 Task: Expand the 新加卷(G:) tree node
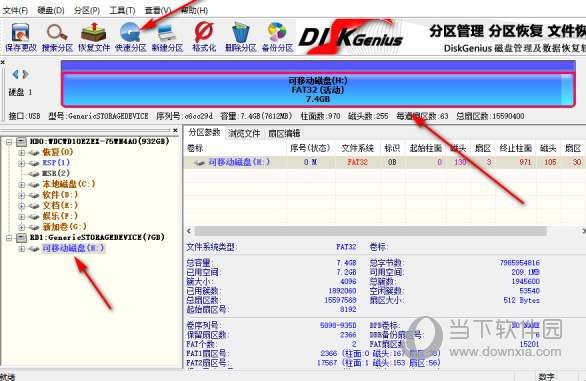tap(21, 227)
